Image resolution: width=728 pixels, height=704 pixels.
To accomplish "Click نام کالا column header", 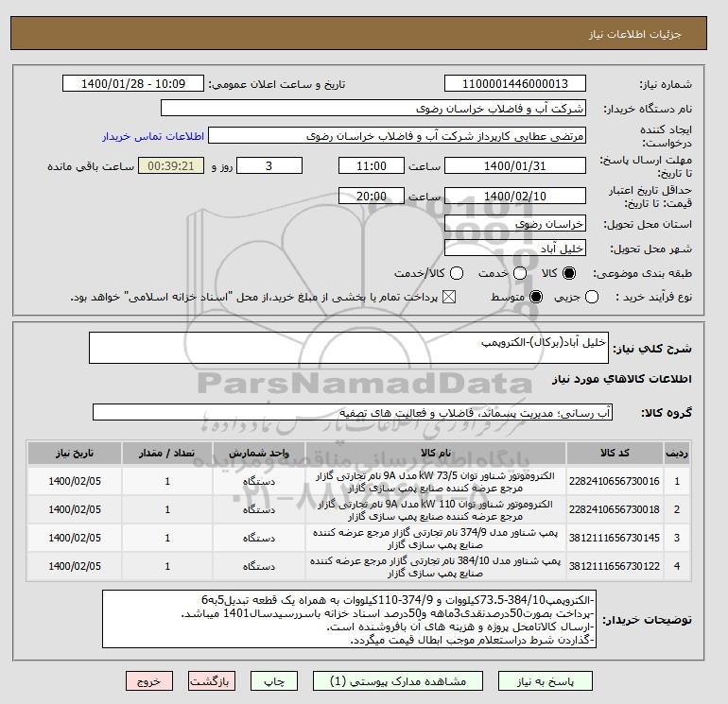I will tap(436, 453).
